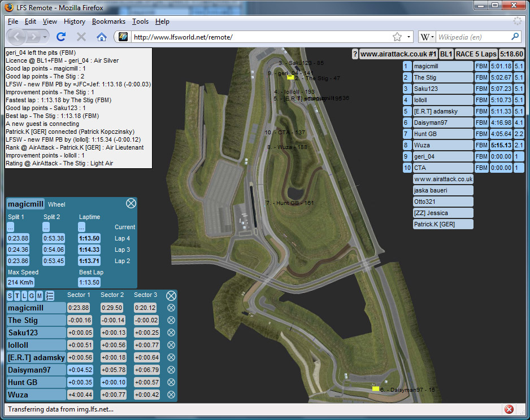Click the Firefox Back button

[x=17, y=37]
